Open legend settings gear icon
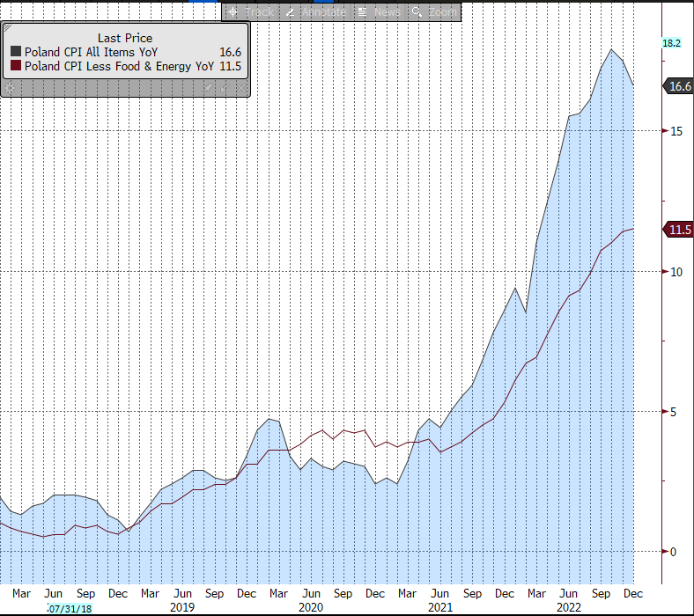 pos(10,88)
